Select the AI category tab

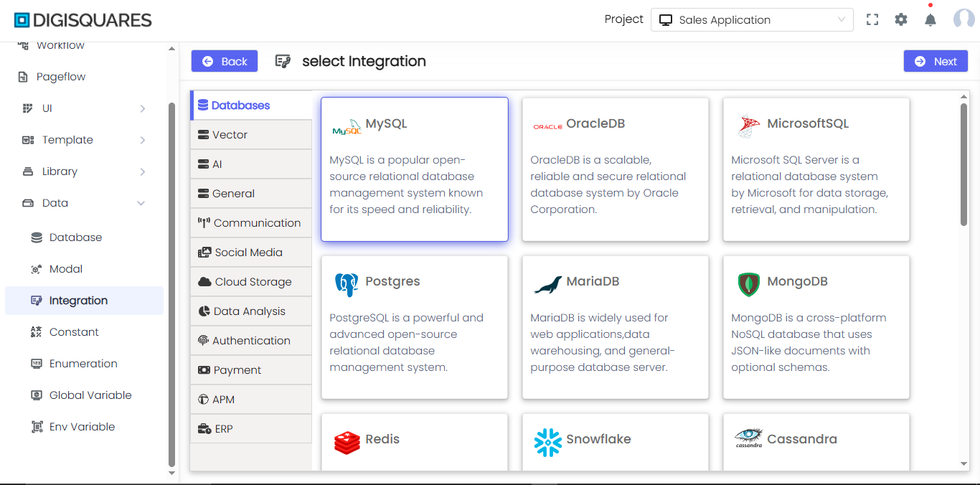[251, 164]
